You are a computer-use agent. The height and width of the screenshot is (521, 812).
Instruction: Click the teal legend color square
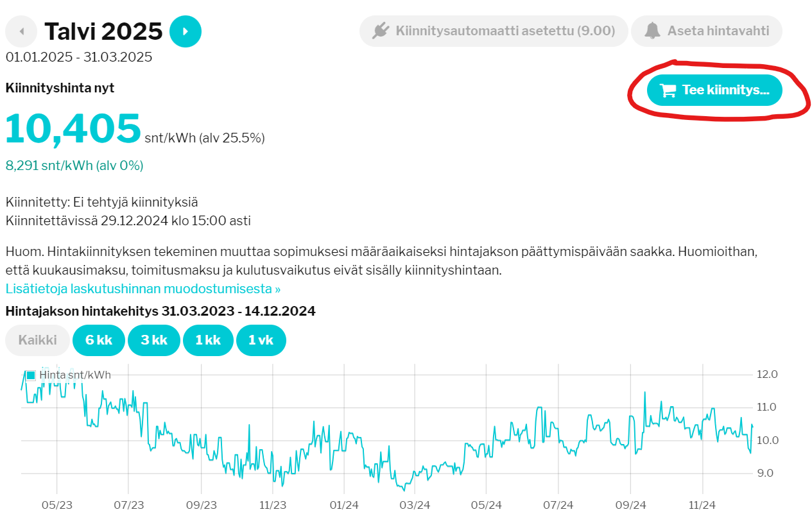31,375
